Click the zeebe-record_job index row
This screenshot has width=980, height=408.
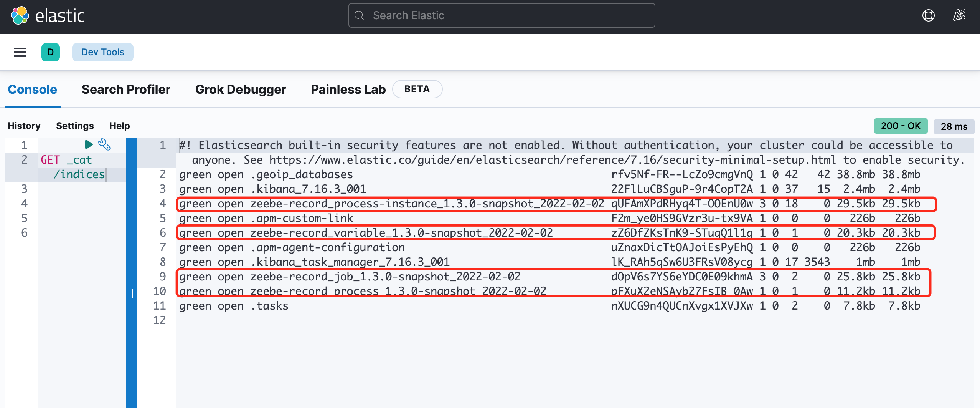pyautogui.click(x=549, y=277)
